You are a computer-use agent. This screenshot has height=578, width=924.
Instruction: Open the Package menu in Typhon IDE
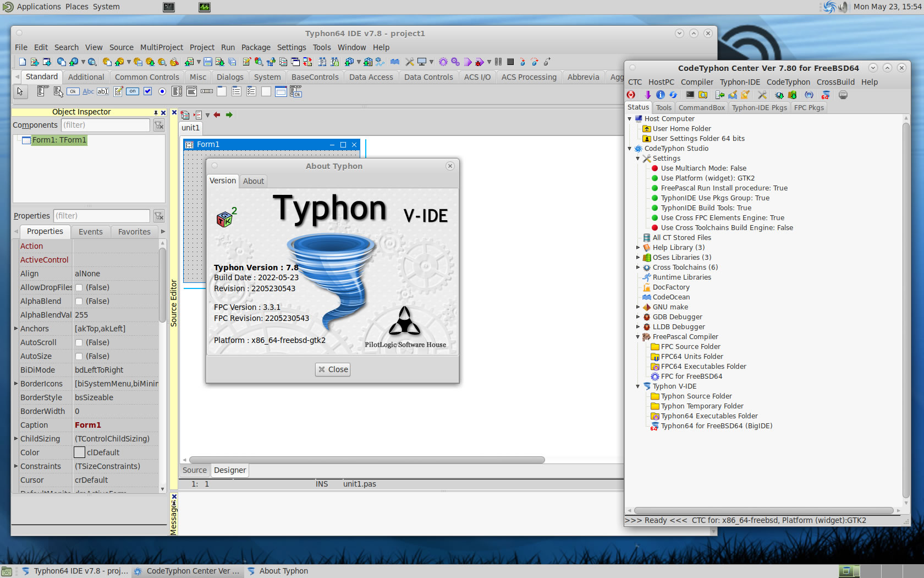(x=256, y=47)
